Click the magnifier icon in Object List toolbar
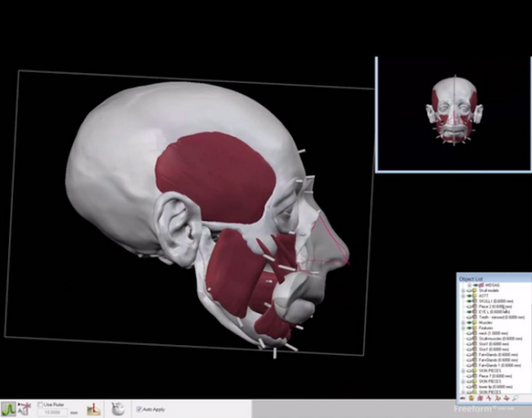 pos(515,399)
